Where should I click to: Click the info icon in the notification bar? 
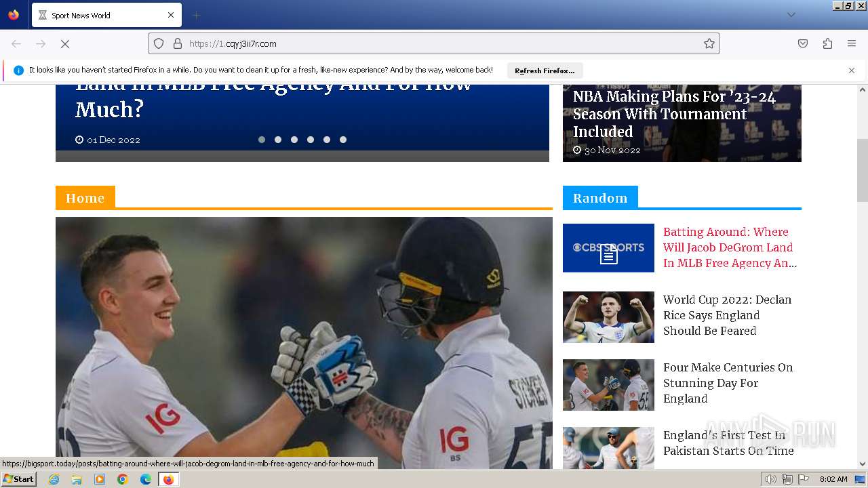[18, 70]
